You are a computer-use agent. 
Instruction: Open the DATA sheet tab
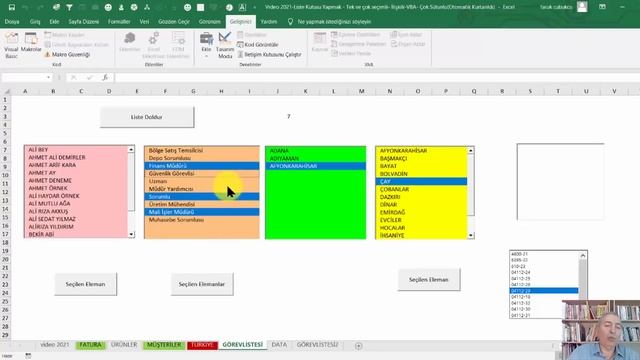[279, 345]
